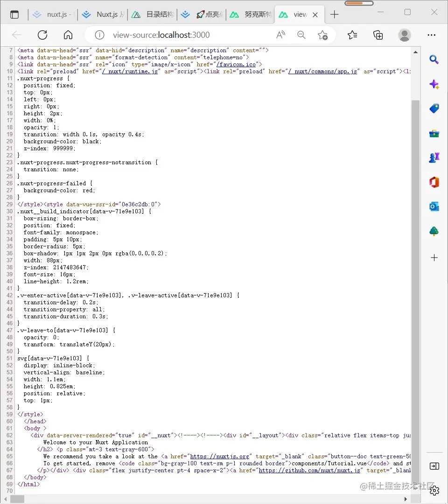Screen dimensions: 448x504
Task: Open the shopping sidebar icon
Action: pos(434,108)
